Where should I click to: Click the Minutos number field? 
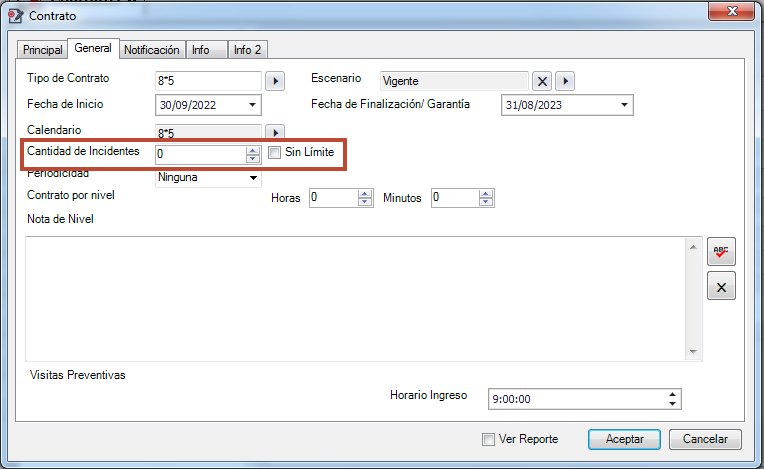click(455, 198)
